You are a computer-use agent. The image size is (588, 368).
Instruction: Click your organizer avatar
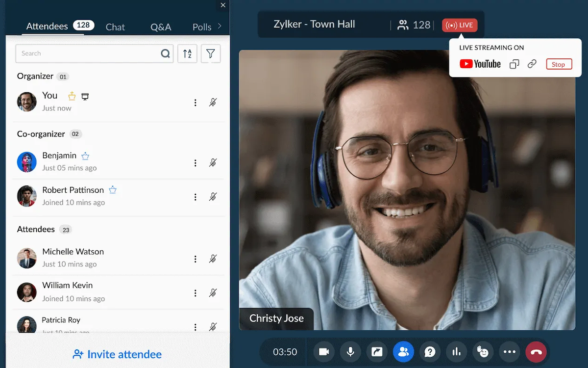coord(27,102)
